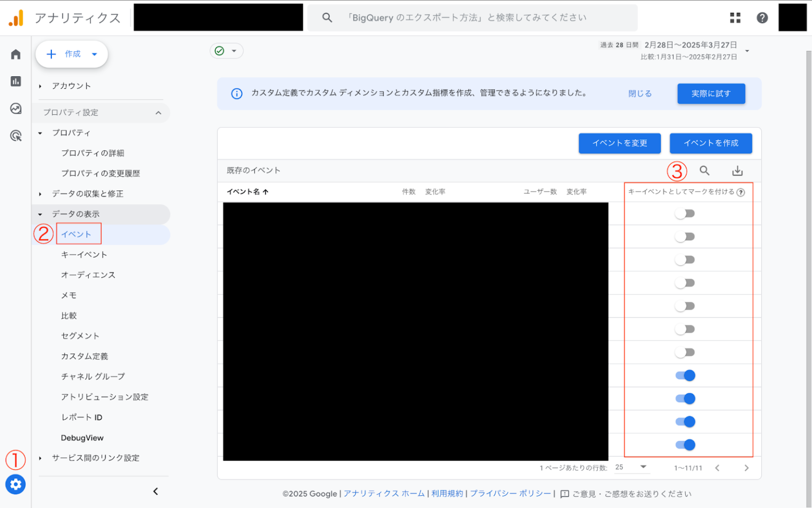Turn on the fourth gray key event switch
This screenshot has height=508, width=812.
click(x=685, y=283)
